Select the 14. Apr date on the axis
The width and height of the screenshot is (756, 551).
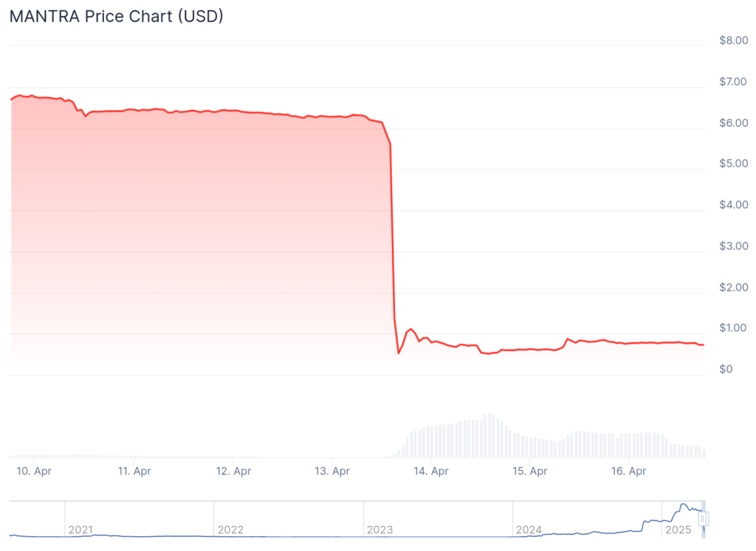(431, 471)
